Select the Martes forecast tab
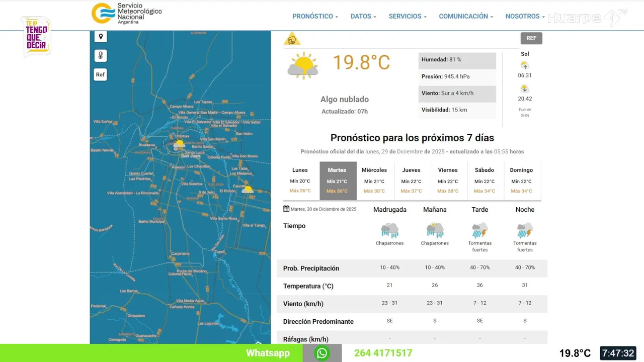The image size is (644, 362). [338, 180]
